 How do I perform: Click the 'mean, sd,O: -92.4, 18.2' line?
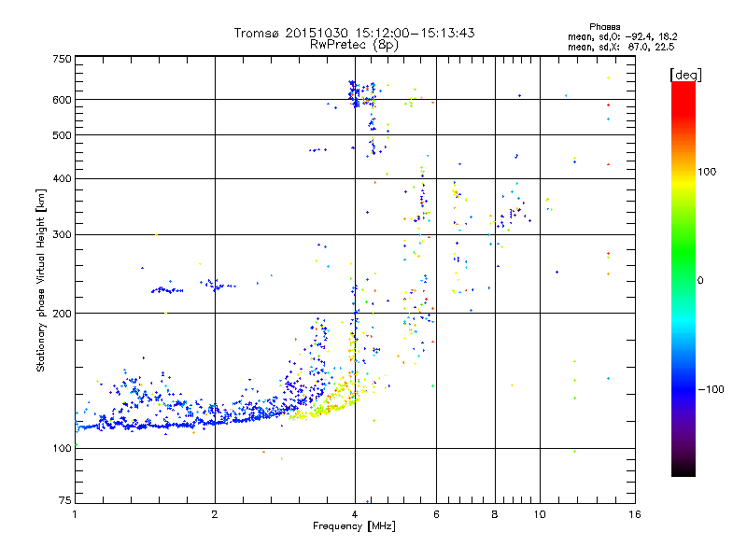[622, 36]
